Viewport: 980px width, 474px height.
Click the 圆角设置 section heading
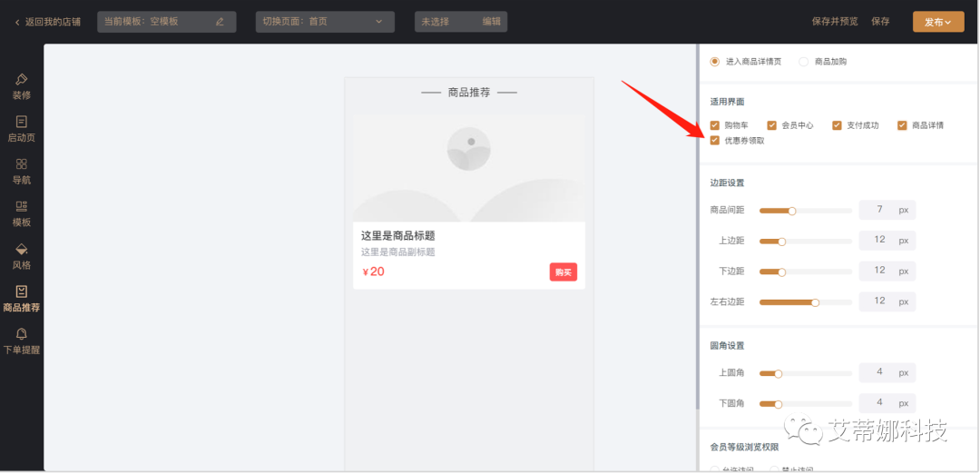(727, 345)
